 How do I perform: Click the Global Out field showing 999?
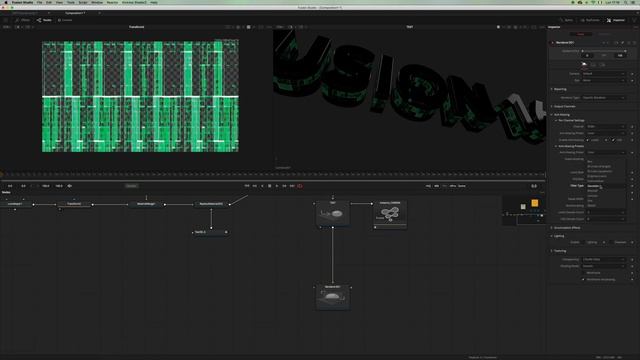point(620,55)
